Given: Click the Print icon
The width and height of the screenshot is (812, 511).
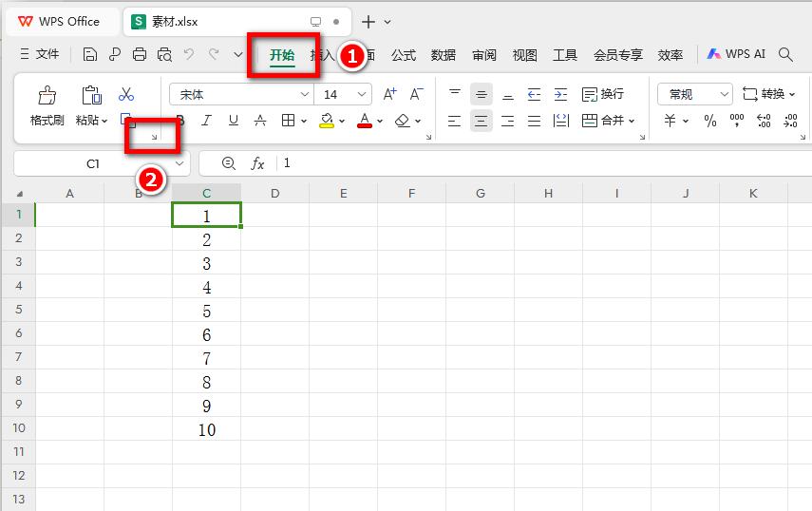Looking at the screenshot, I should tap(140, 54).
